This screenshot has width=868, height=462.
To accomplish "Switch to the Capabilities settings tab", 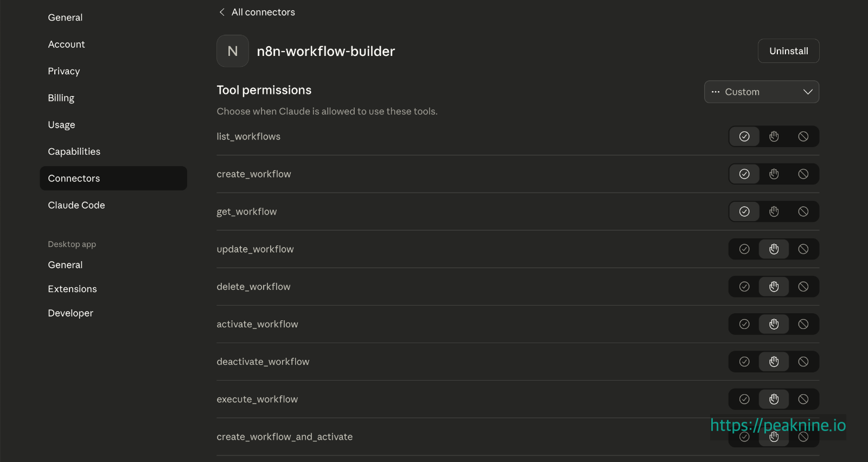I will point(74,151).
